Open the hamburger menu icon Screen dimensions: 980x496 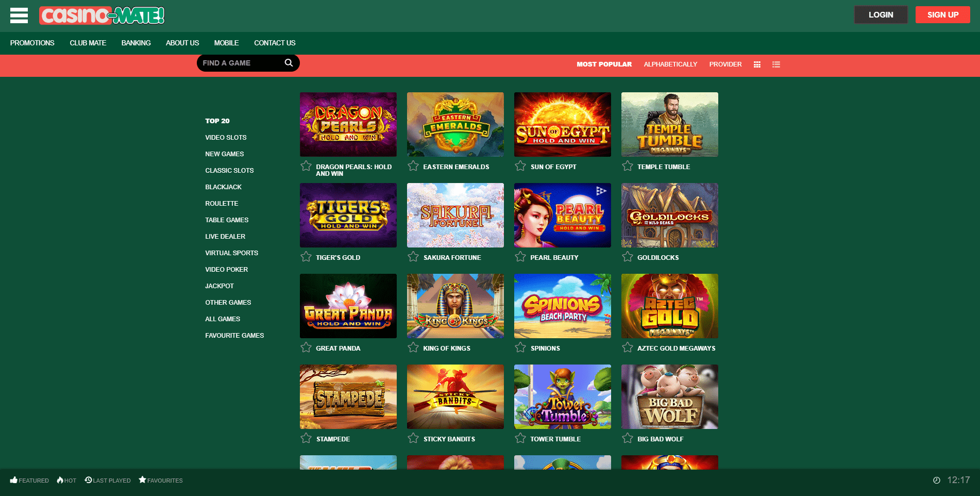19,15
